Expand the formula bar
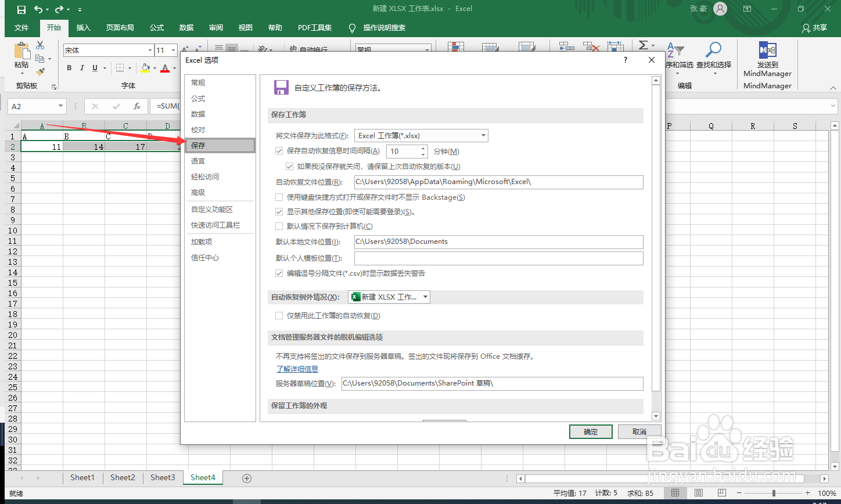This screenshot has height=504, width=841. coord(833,106)
